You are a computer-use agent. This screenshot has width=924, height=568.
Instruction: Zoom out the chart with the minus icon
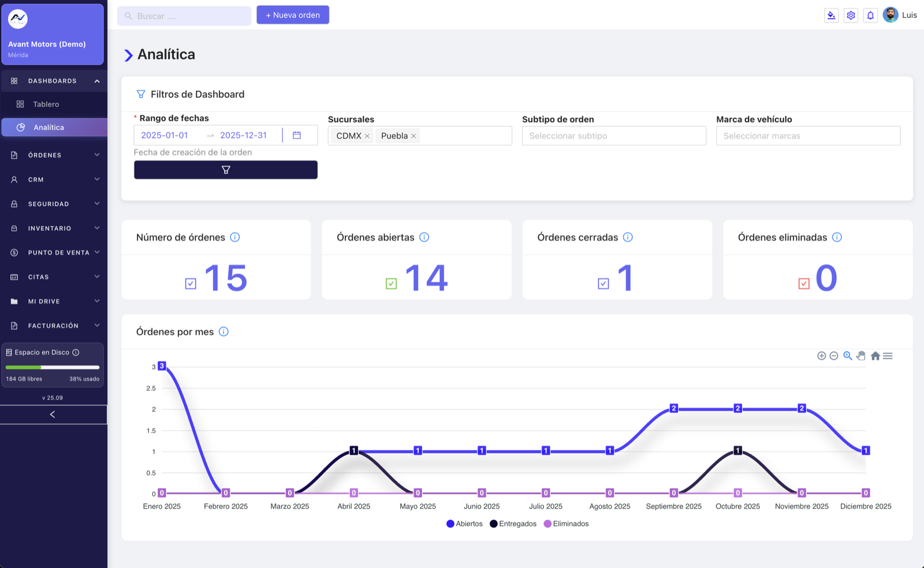pos(834,356)
